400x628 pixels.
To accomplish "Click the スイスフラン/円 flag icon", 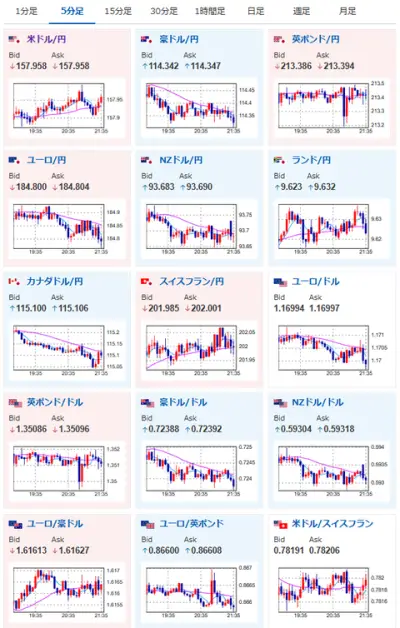I will (x=147, y=282).
